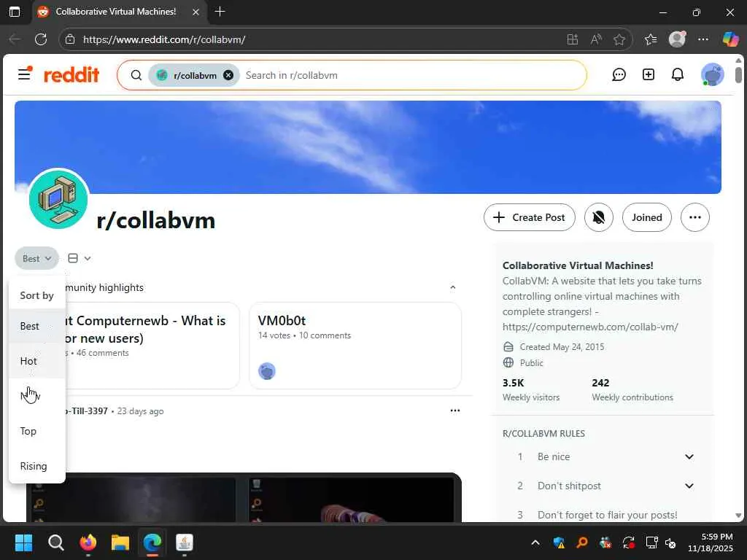Open Edge Settings and more menu

(x=703, y=39)
